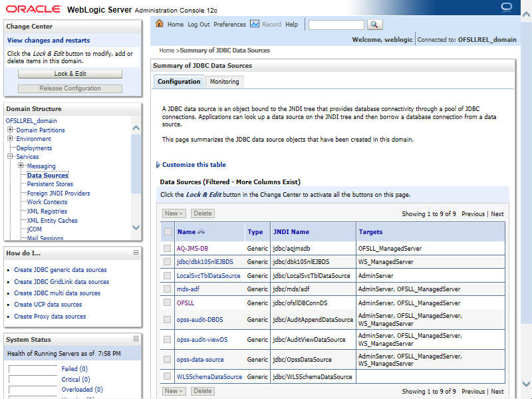Screen dimensions: 532x399
Task: Check the AQ-JMS-DB row checkbox
Action: [168, 248]
